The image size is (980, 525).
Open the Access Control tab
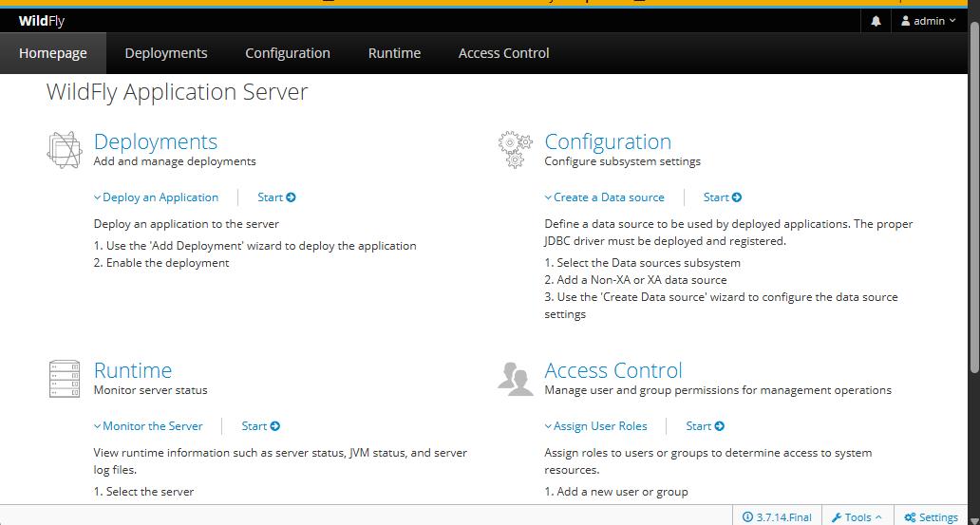[503, 53]
